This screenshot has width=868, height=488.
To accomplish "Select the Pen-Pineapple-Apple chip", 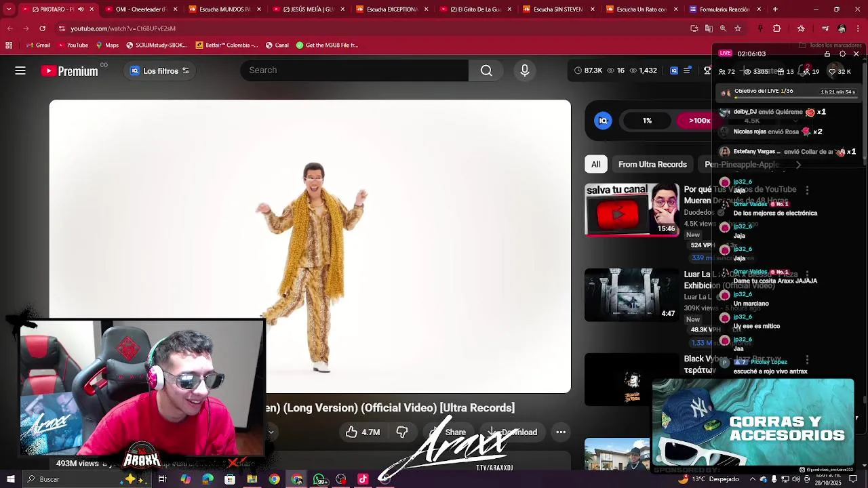I will (x=741, y=164).
